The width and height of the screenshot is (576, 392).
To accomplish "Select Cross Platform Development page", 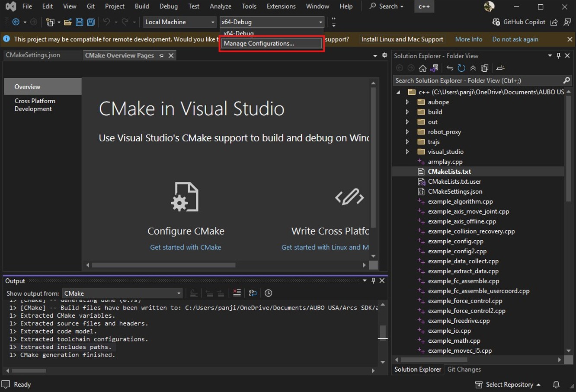I will coord(35,105).
